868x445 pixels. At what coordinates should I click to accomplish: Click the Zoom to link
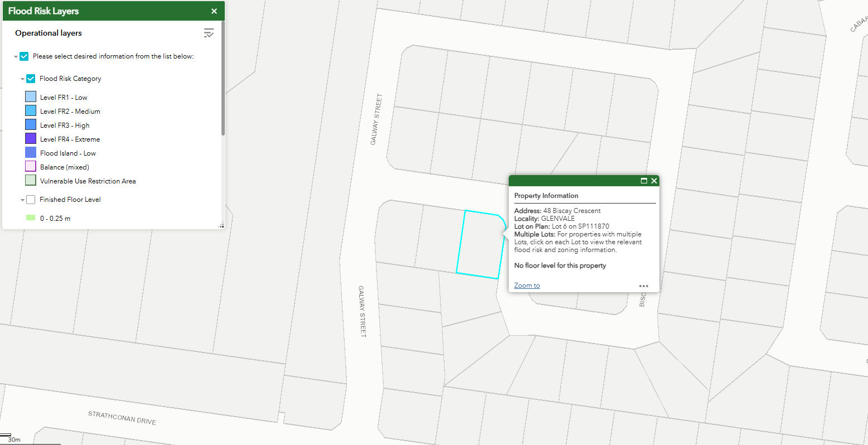click(527, 286)
